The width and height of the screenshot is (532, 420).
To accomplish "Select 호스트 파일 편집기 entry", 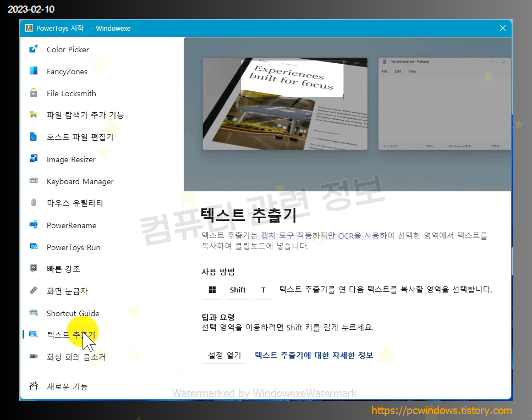I will (x=80, y=137).
